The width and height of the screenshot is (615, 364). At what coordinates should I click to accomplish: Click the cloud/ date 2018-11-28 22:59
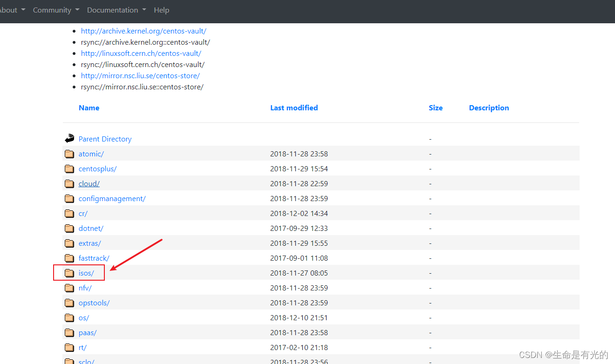click(299, 183)
